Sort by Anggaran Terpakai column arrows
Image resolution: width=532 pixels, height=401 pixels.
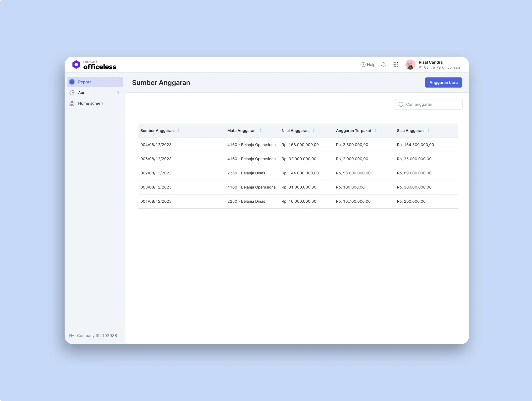(x=376, y=131)
